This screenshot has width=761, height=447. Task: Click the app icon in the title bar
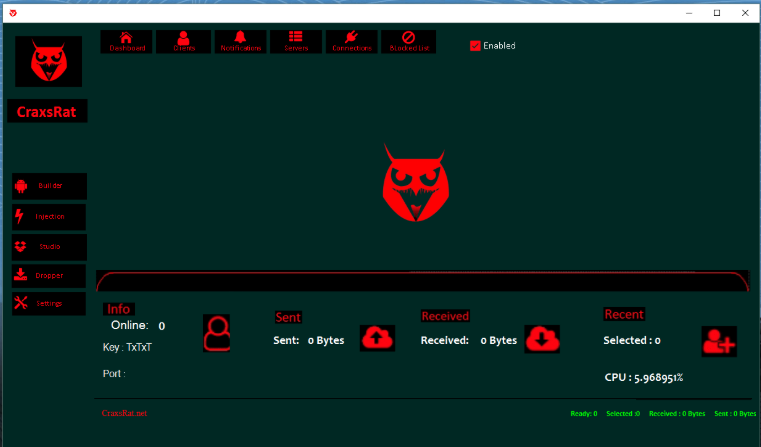click(13, 13)
